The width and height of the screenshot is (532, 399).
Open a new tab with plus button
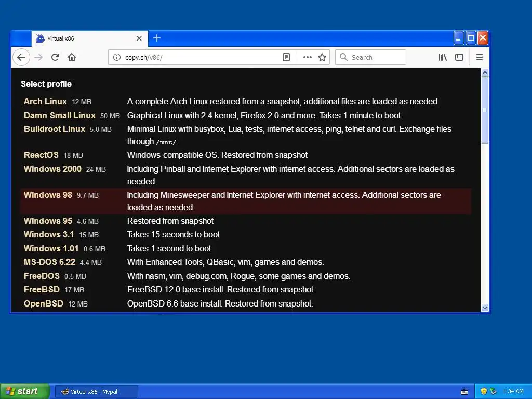tap(157, 38)
